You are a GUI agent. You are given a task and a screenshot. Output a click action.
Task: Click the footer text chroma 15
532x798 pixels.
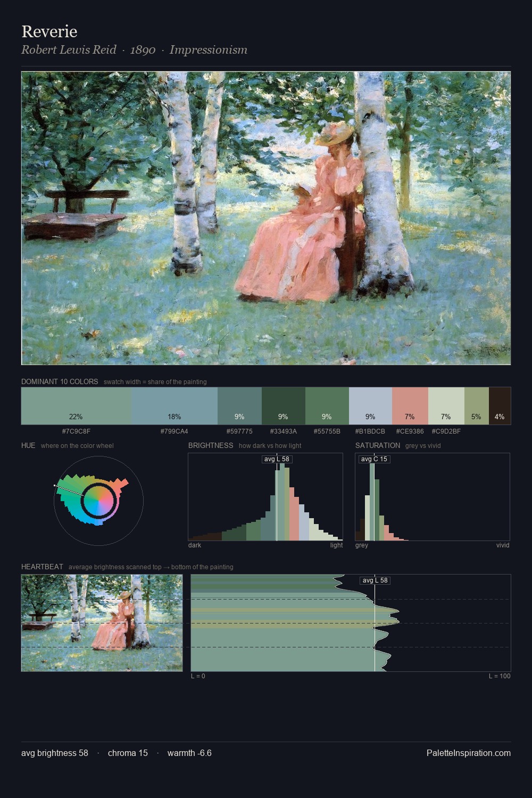point(128,753)
